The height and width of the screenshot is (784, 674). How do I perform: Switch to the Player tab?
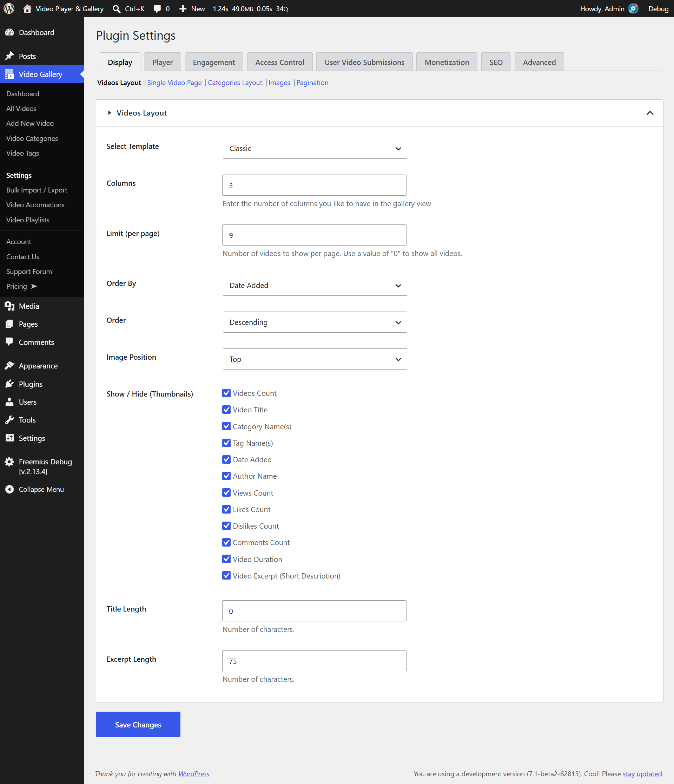(x=163, y=62)
